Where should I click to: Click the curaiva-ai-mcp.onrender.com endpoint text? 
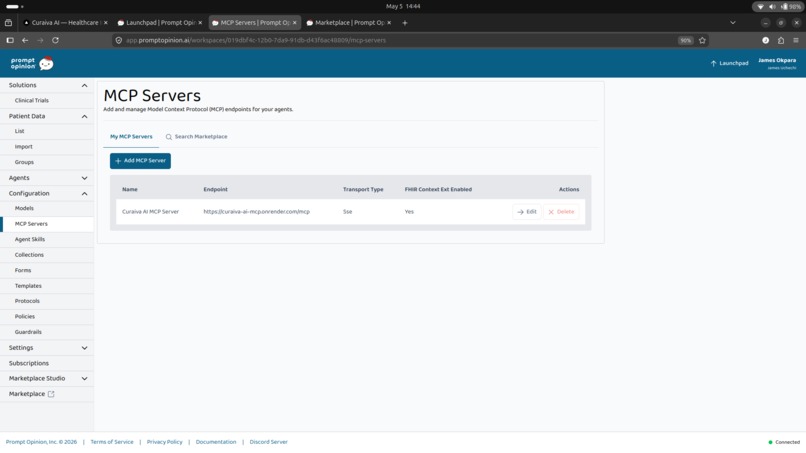[257, 212]
